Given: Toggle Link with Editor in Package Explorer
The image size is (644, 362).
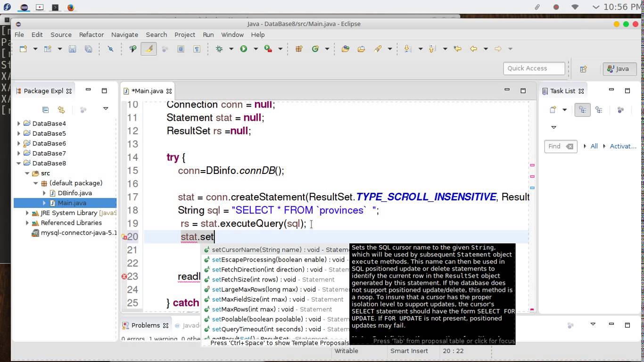Looking at the screenshot, I should pos(61,110).
